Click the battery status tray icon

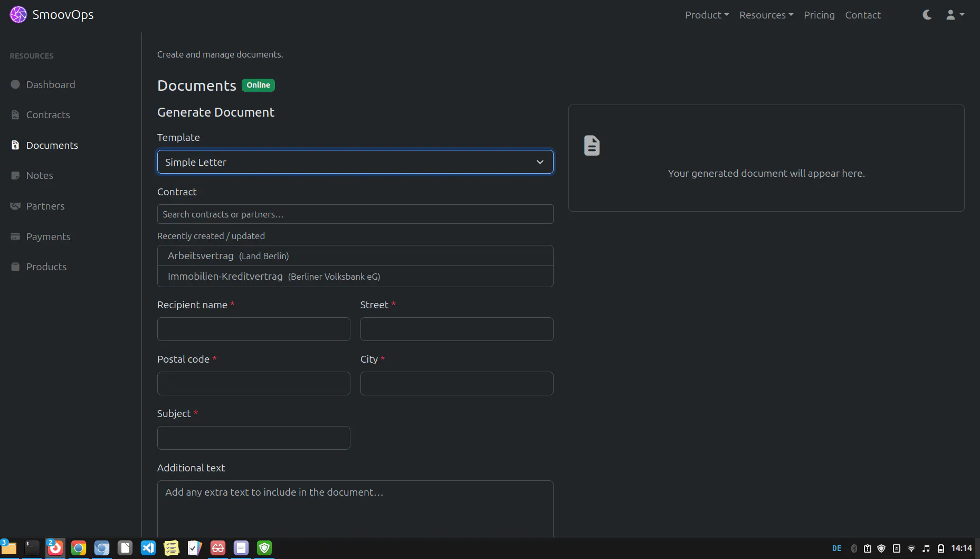click(x=941, y=548)
